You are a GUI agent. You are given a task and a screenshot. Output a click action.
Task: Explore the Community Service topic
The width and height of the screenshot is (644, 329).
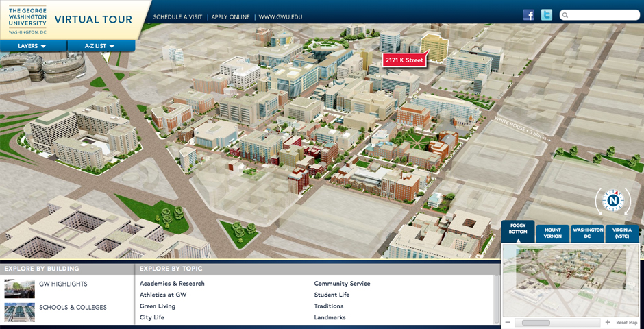click(x=342, y=283)
